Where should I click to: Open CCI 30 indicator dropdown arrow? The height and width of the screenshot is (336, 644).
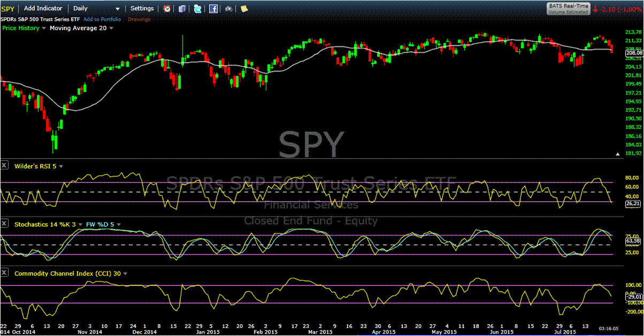[125, 274]
